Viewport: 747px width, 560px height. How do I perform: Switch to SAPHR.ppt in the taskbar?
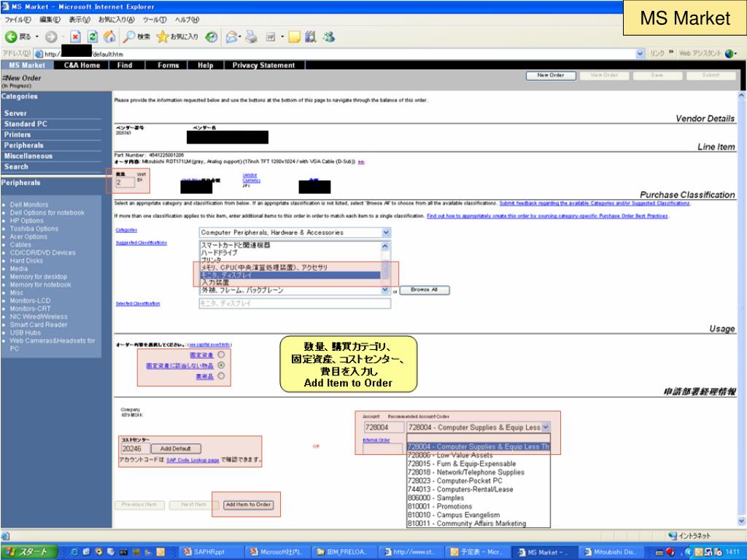tap(210, 552)
